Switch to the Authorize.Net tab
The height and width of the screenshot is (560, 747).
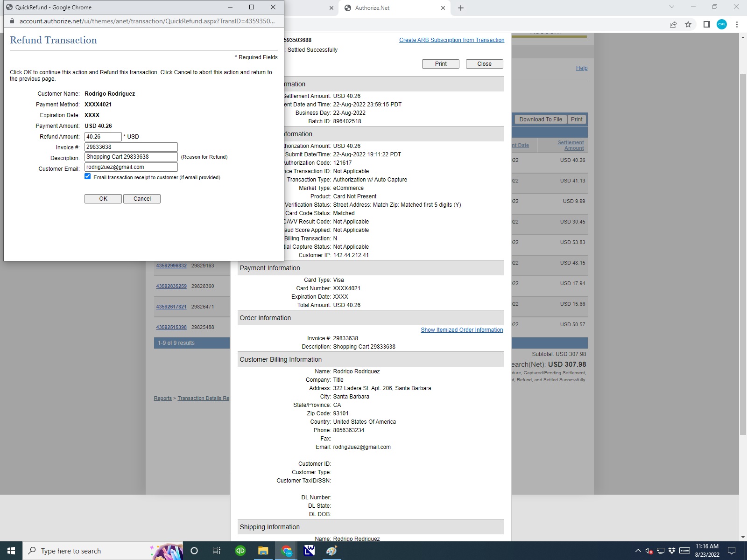(x=392, y=8)
